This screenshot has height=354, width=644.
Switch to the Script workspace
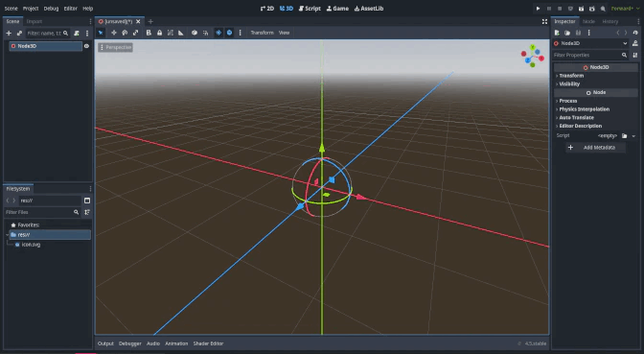coord(310,9)
